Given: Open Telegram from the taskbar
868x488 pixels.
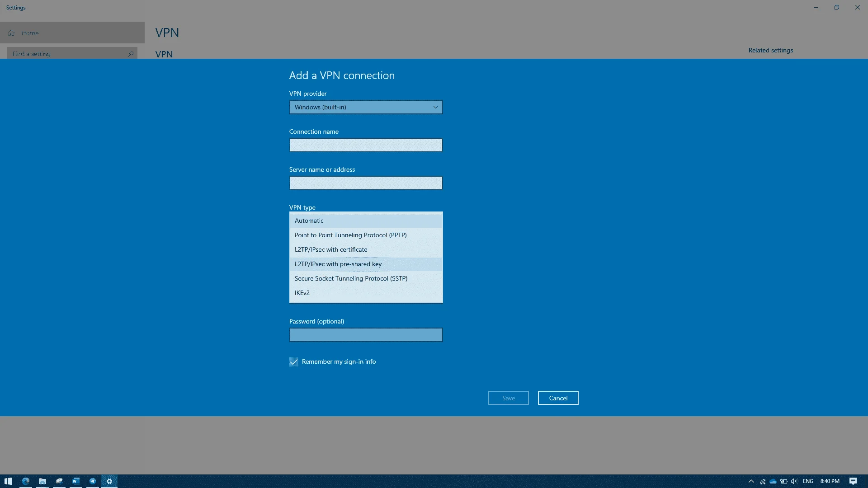Looking at the screenshot, I should 93,481.
